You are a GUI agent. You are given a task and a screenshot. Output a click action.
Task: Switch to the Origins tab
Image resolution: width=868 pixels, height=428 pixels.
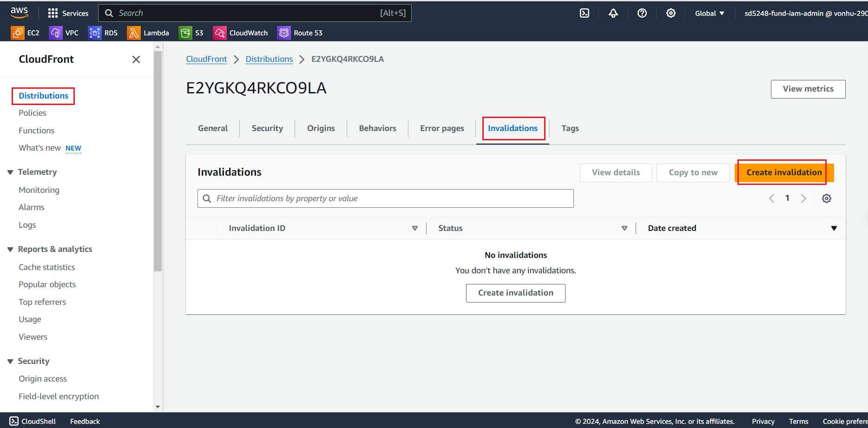tap(321, 128)
